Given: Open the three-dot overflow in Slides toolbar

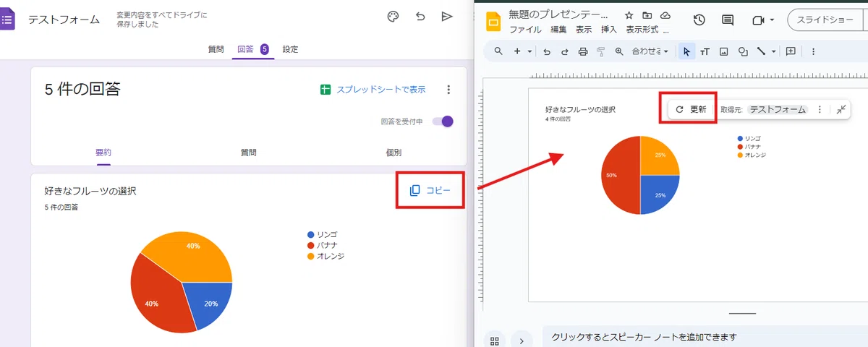Looking at the screenshot, I should pyautogui.click(x=813, y=51).
